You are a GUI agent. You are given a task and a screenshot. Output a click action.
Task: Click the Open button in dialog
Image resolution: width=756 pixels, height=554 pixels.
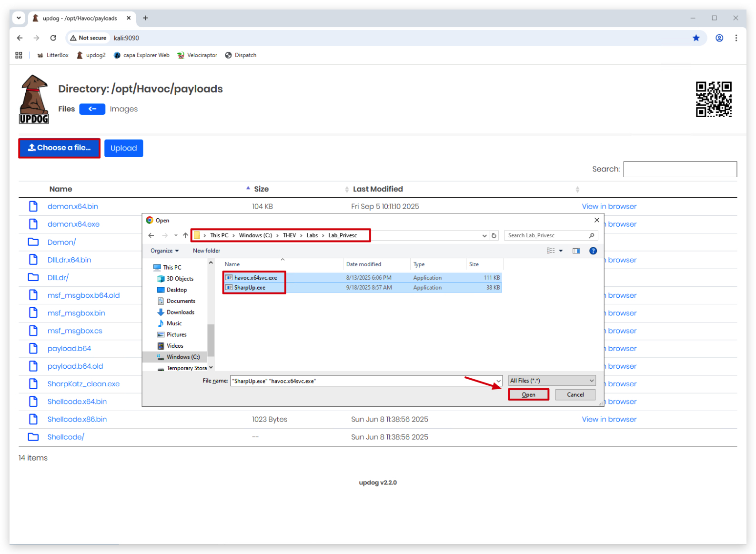point(528,394)
